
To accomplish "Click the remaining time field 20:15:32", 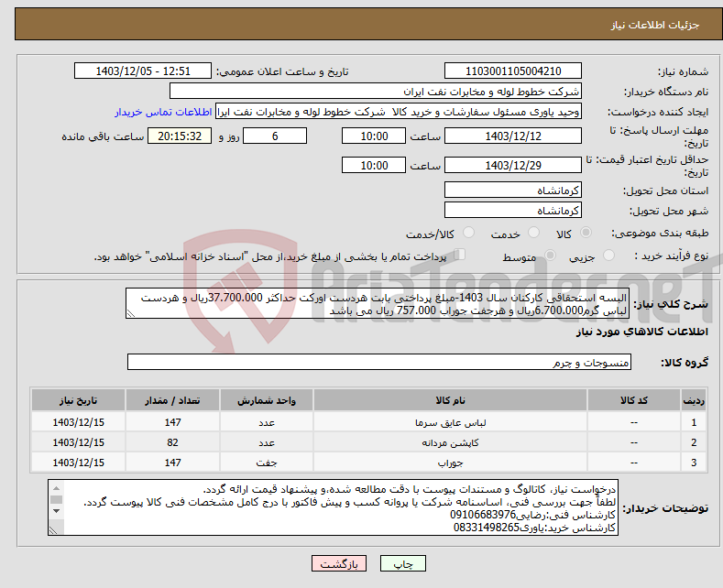I will pyautogui.click(x=180, y=136).
